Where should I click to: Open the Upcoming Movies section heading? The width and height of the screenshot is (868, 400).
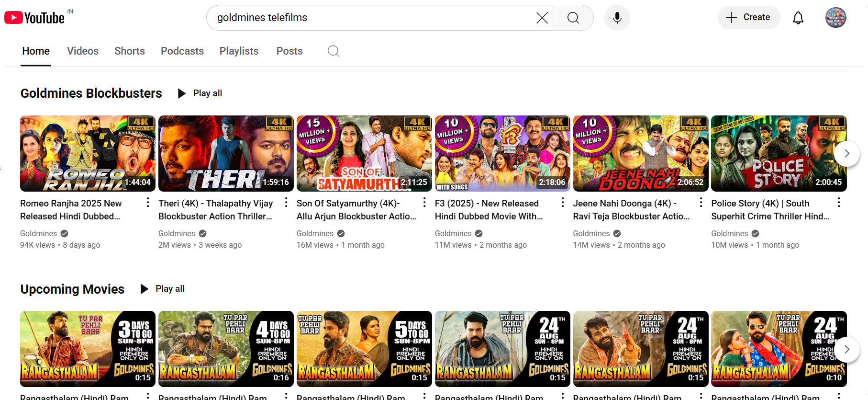(x=72, y=289)
